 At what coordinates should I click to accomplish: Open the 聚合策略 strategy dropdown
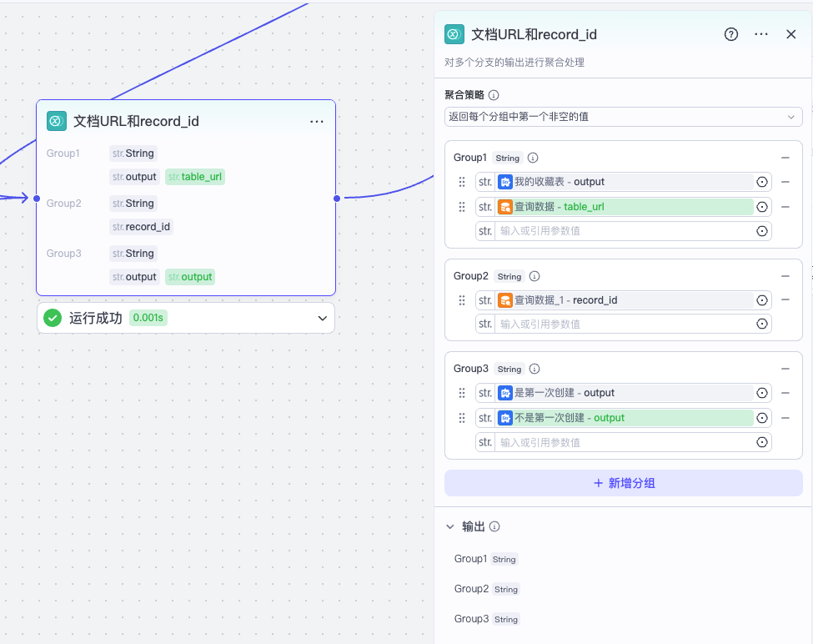[x=623, y=117]
